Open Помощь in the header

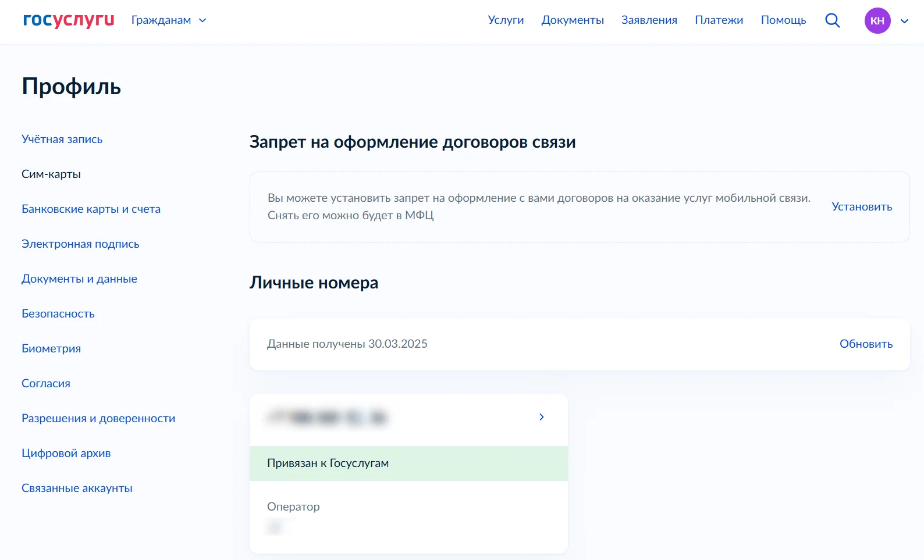pyautogui.click(x=783, y=20)
